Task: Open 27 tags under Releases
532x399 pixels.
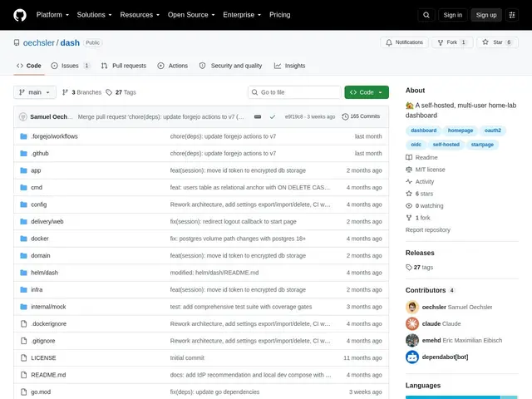Action: tap(419, 268)
